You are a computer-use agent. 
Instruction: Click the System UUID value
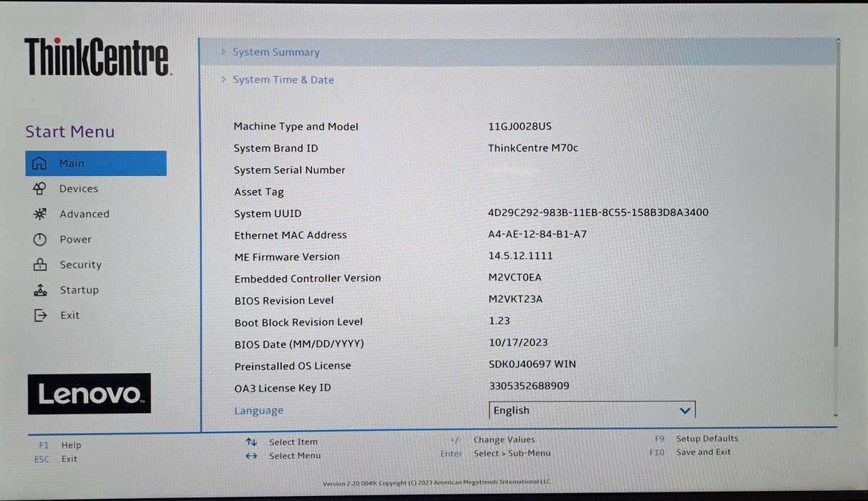click(x=598, y=213)
